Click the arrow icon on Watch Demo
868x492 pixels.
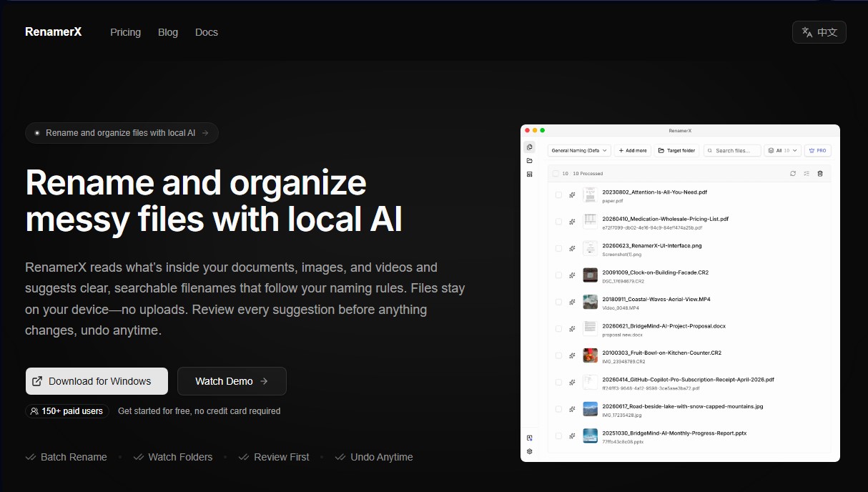coord(264,381)
